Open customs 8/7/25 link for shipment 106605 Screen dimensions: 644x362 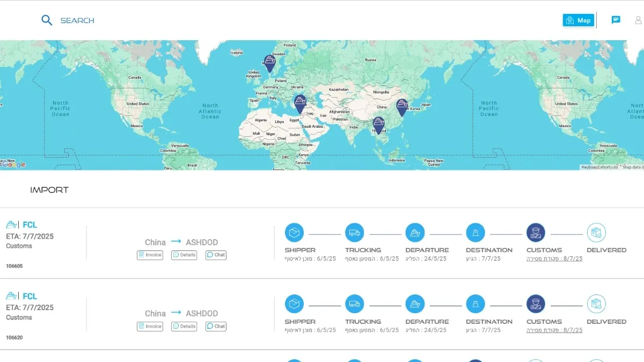(554, 258)
